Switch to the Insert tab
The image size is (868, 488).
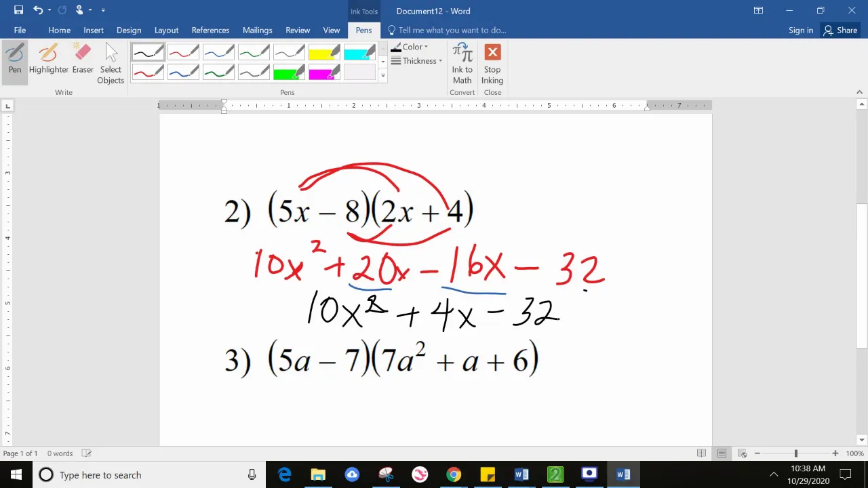point(94,30)
